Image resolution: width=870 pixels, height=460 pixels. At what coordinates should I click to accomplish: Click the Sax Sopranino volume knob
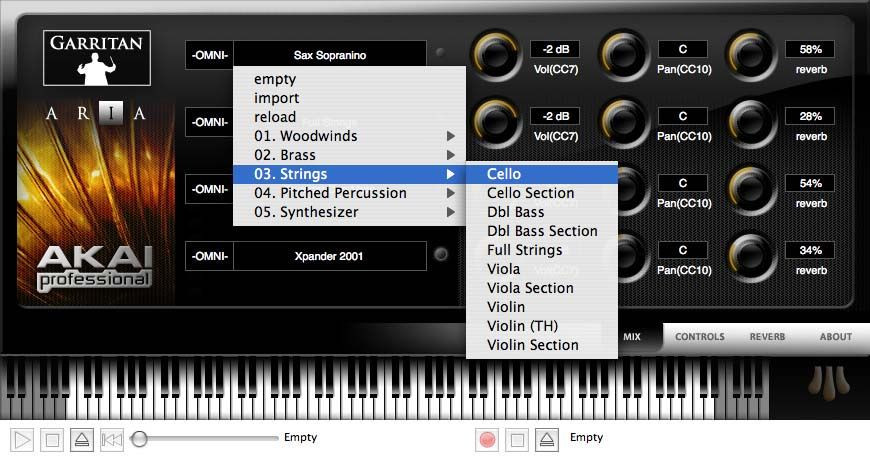click(x=496, y=54)
